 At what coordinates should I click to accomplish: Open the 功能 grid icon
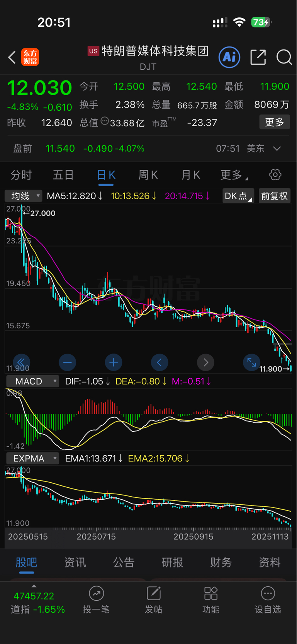click(211, 593)
